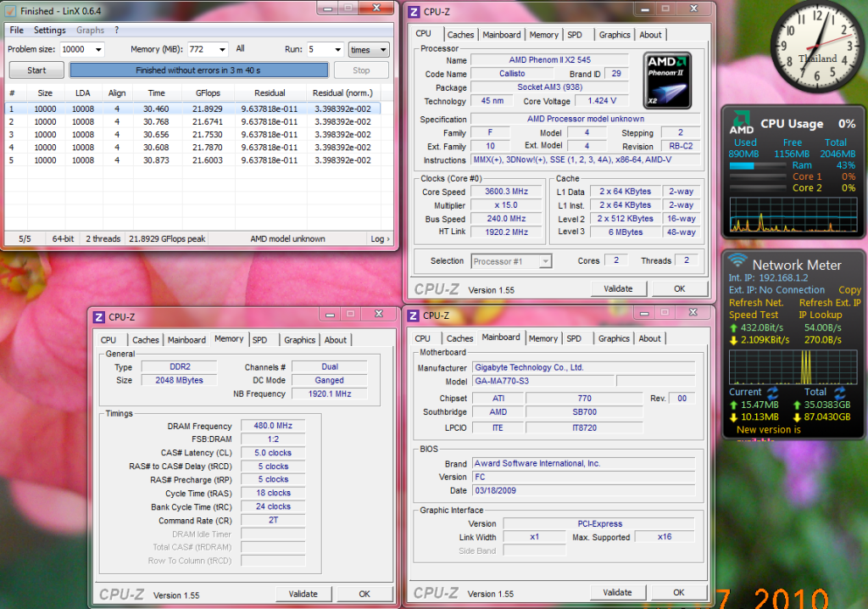The image size is (868, 609).
Task: Click the 'Finished without errors' progress bar
Action: (x=198, y=70)
